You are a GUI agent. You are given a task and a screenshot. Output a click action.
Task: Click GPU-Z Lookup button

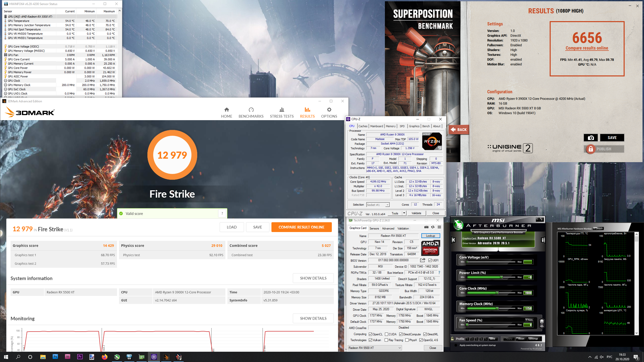430,236
